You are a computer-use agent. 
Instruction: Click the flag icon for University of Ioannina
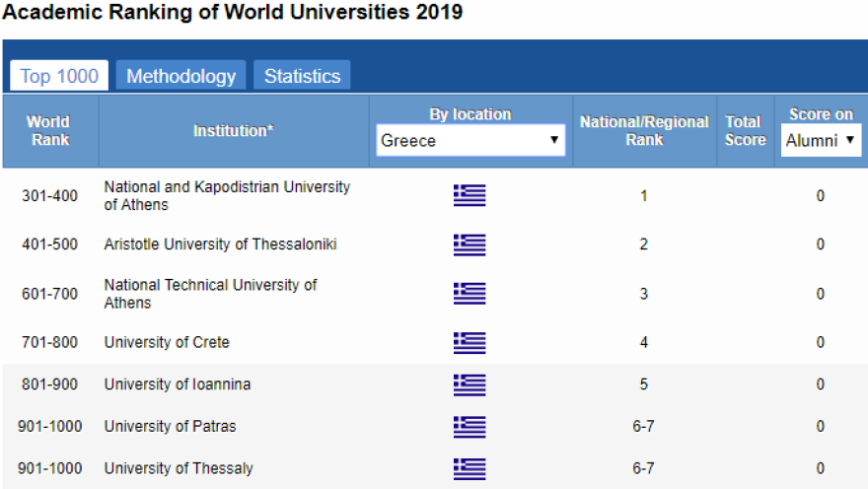pyautogui.click(x=470, y=384)
